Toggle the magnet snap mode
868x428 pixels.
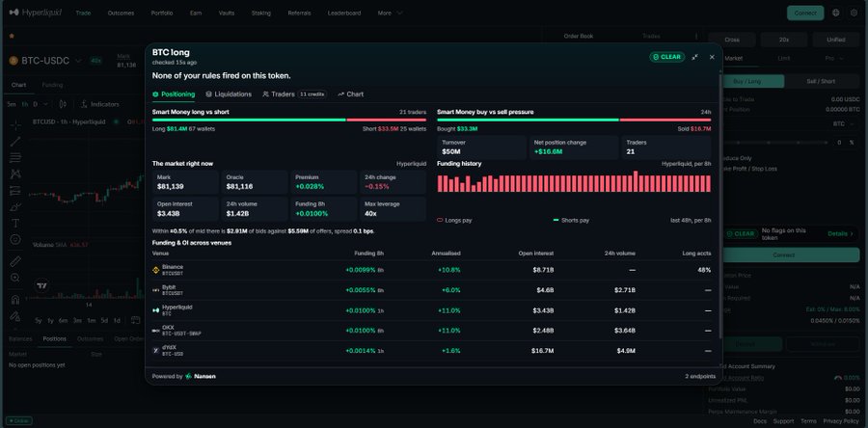pos(15,300)
